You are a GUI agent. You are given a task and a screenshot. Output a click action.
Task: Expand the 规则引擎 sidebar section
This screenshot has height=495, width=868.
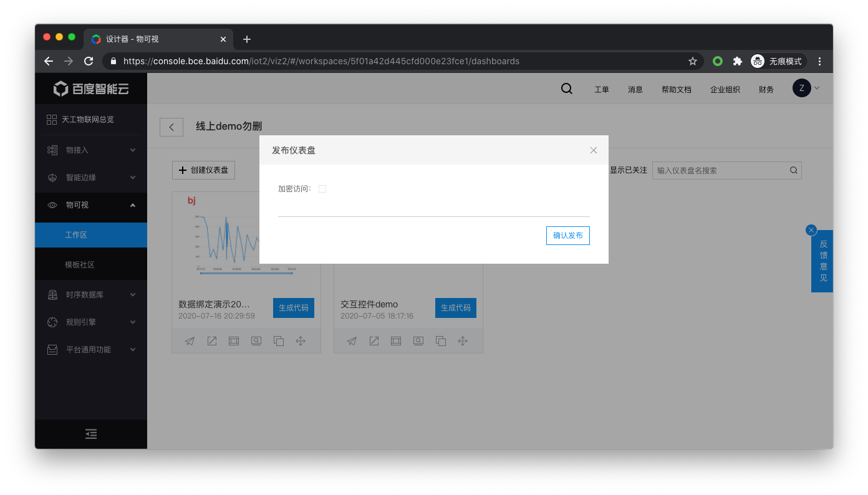click(91, 322)
